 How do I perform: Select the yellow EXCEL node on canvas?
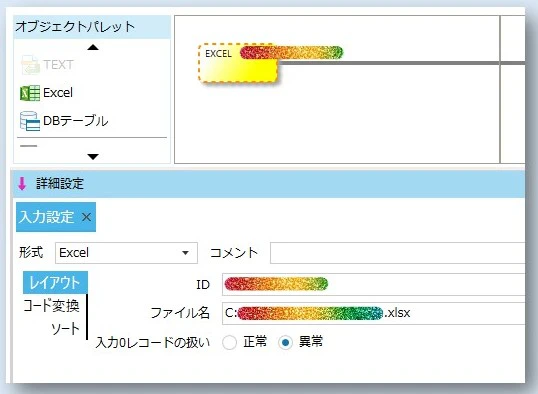point(238,63)
